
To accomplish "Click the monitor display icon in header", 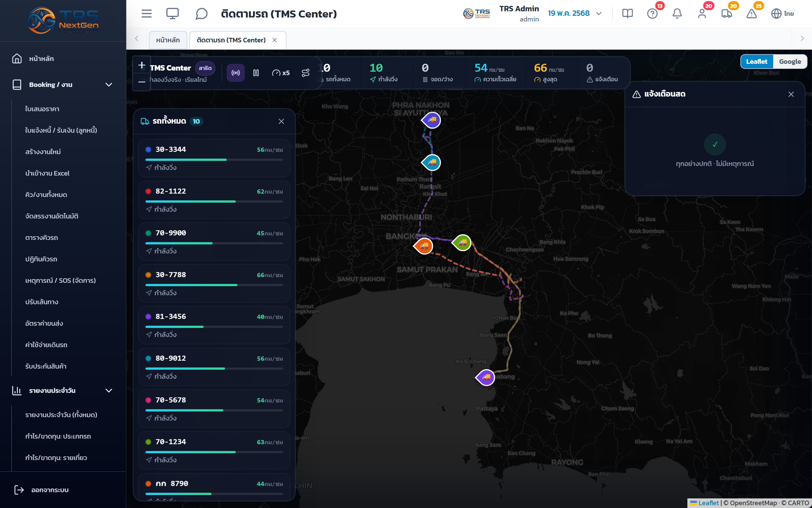I will pyautogui.click(x=173, y=14).
